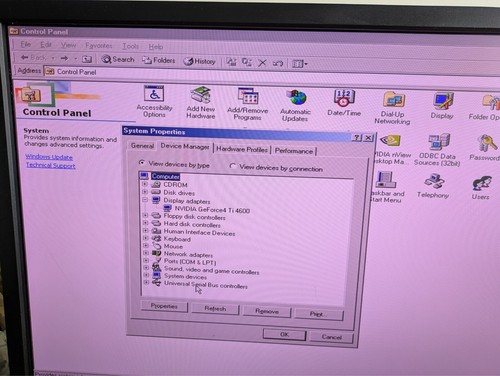The height and width of the screenshot is (376, 500).
Task: Click the Delete X toolbar icon
Action: coord(262,63)
